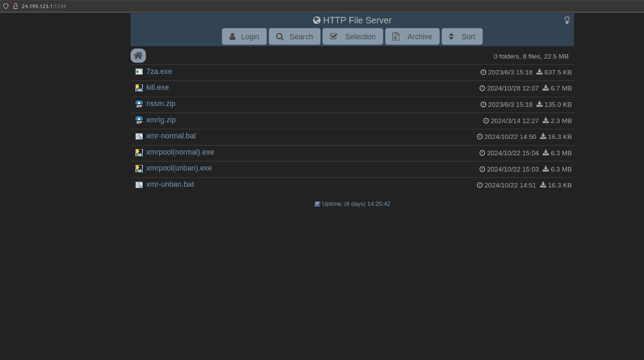Click the HTTP File Server title

click(357, 20)
